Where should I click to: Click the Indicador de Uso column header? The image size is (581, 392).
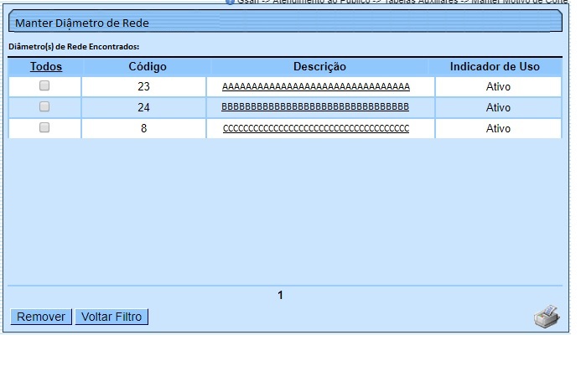click(495, 66)
